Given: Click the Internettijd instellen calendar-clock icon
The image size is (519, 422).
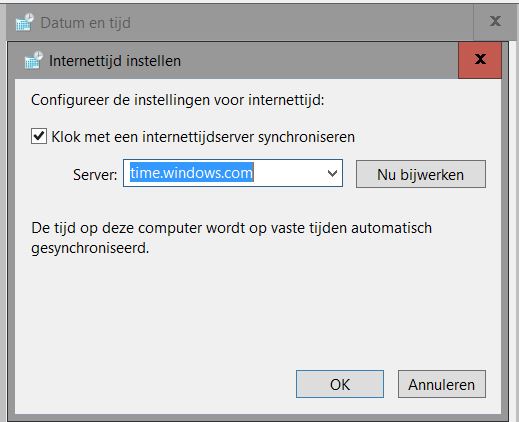Looking at the screenshot, I should coord(34,60).
